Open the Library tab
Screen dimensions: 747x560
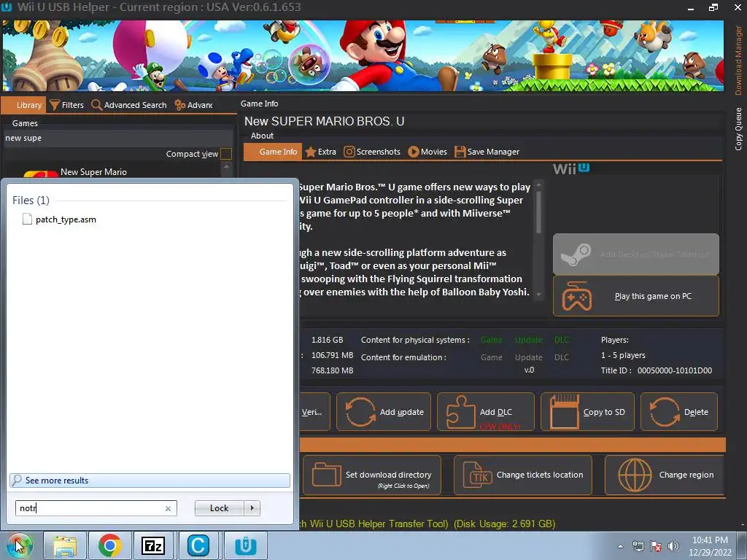pyautogui.click(x=24, y=105)
